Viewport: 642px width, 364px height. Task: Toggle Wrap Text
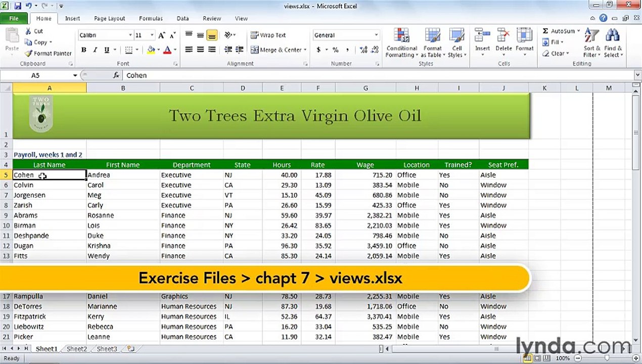[x=268, y=35]
